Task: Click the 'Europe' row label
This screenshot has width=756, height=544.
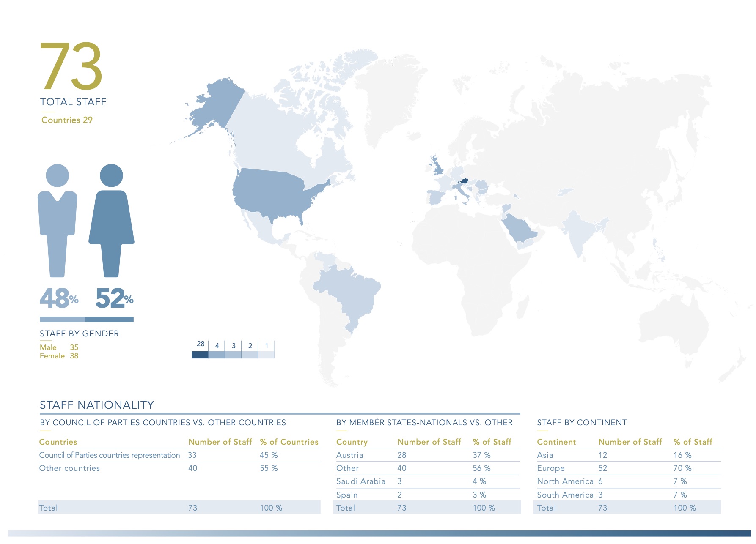Action: point(551,468)
